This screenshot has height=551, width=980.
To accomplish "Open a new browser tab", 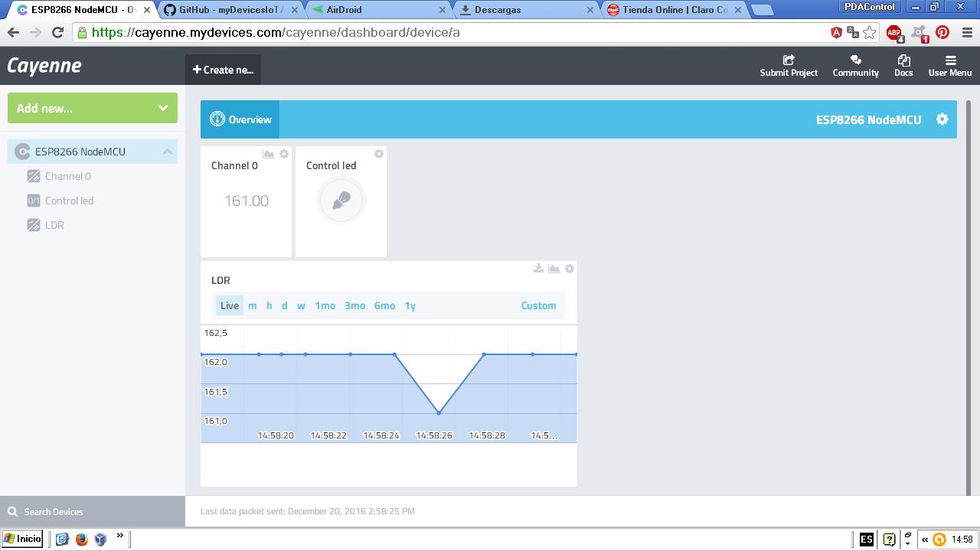I will coord(762,10).
